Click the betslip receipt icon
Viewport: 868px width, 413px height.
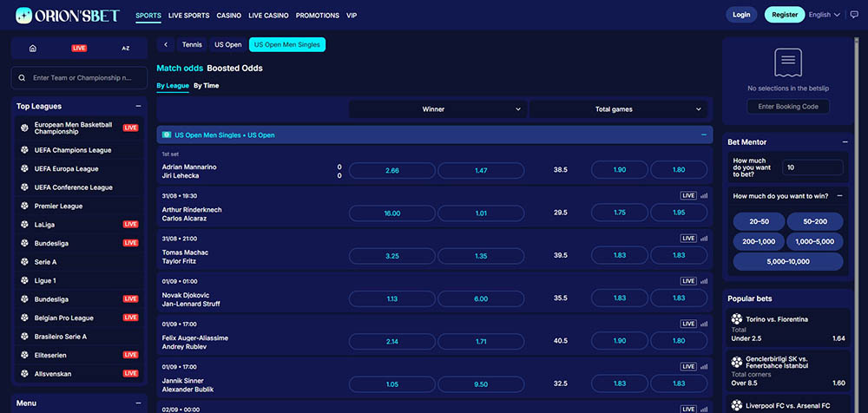pyautogui.click(x=788, y=62)
